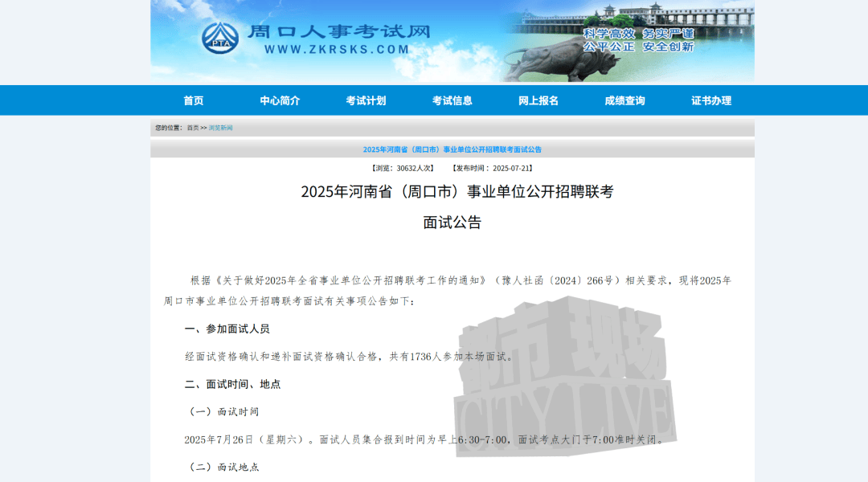
Task: Click the large 面试公告 headline text
Action: pos(452,223)
